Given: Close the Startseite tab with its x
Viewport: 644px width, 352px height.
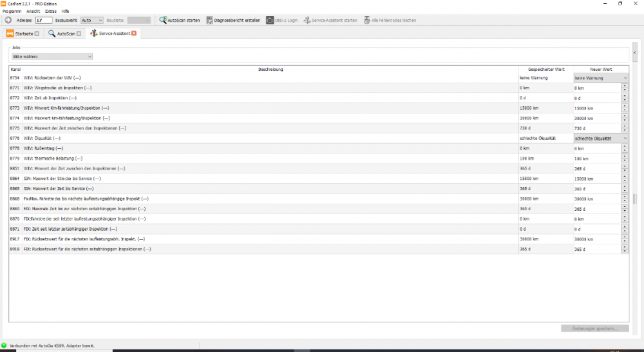Looking at the screenshot, I should click(x=37, y=34).
